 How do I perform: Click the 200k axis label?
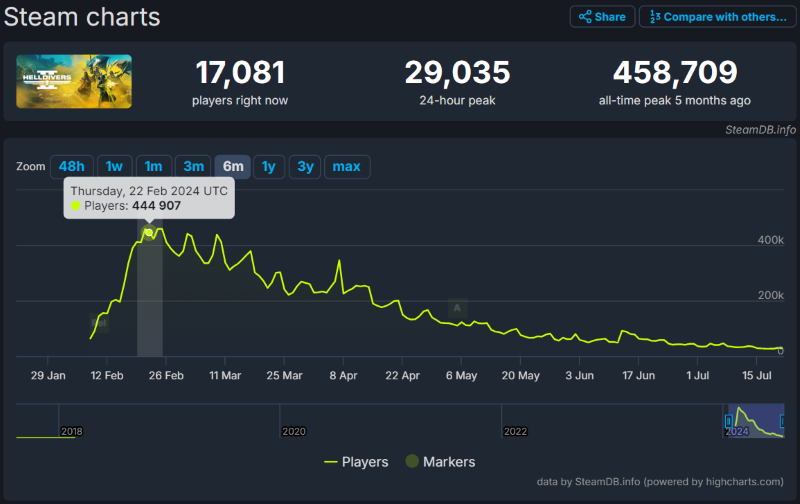pyautogui.click(x=770, y=295)
